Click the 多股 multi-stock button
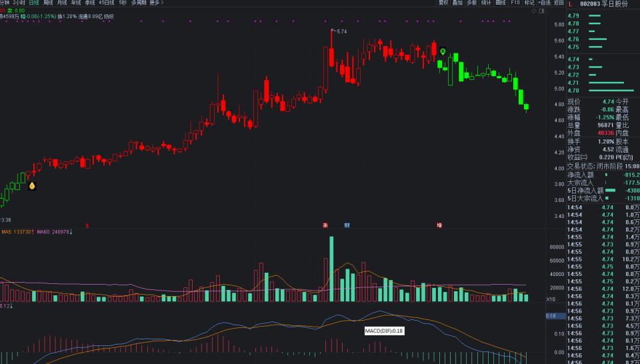The width and height of the screenshot is (640, 364). pos(471,3)
